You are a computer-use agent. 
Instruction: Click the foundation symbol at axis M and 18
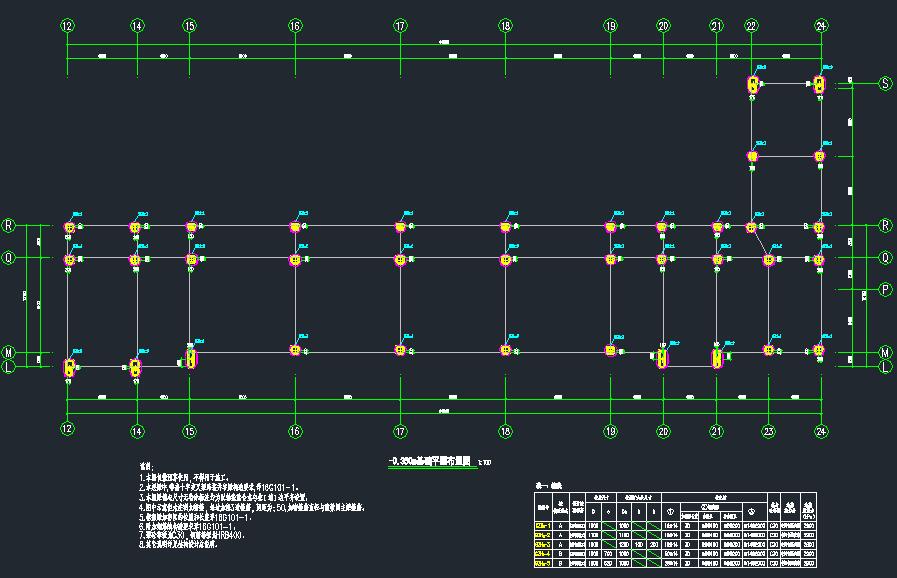pyautogui.click(x=505, y=350)
